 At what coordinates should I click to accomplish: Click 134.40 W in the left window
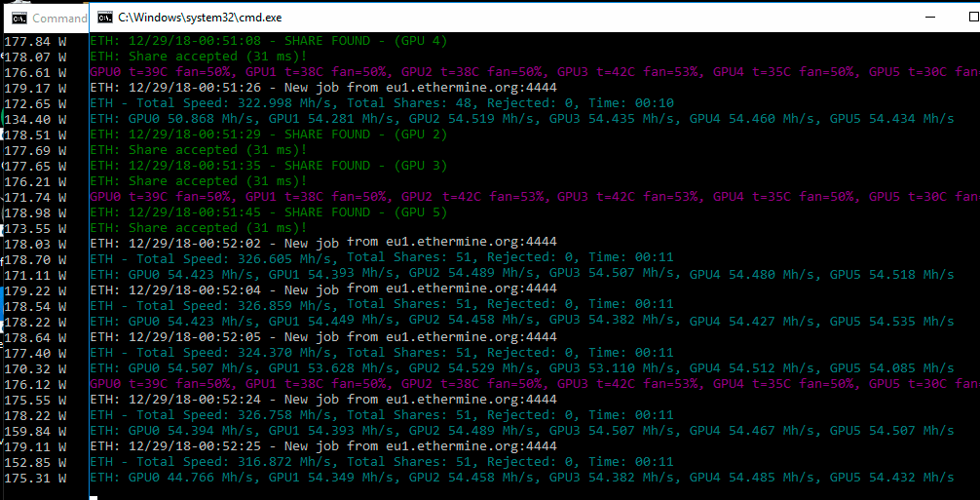tap(36, 119)
